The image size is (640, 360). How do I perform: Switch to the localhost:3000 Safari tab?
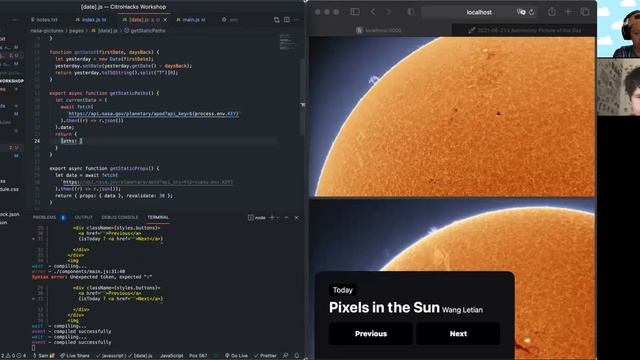pyautogui.click(x=380, y=30)
